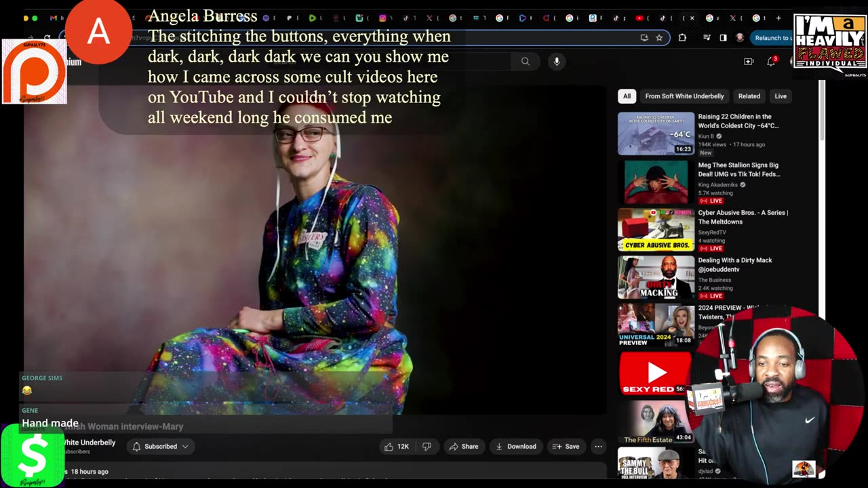Open YouTube notifications bell
The width and height of the screenshot is (868, 488).
tap(771, 62)
